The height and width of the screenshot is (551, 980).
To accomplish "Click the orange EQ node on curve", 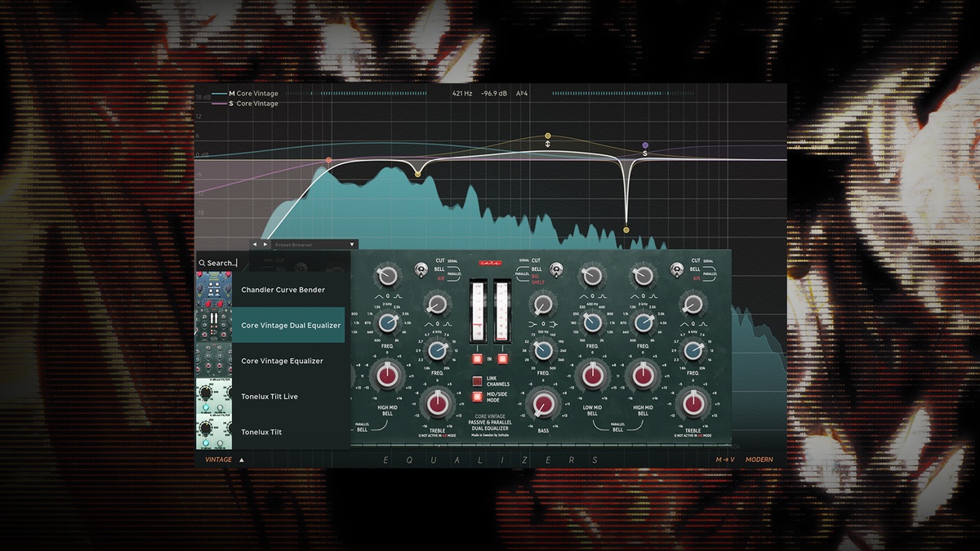I will [x=328, y=161].
